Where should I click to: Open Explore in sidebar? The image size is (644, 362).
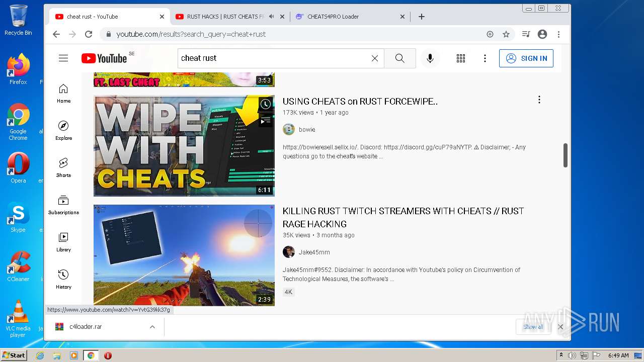[63, 131]
